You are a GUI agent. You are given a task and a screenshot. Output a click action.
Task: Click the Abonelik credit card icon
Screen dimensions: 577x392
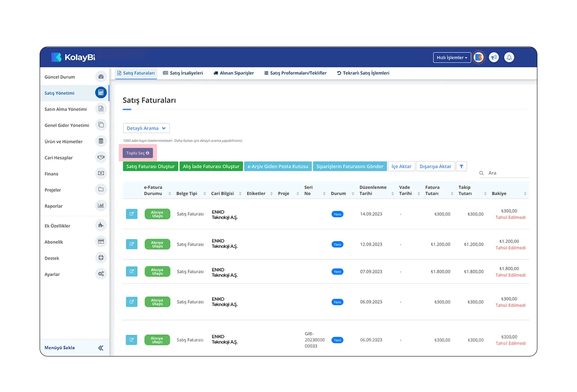point(101,241)
